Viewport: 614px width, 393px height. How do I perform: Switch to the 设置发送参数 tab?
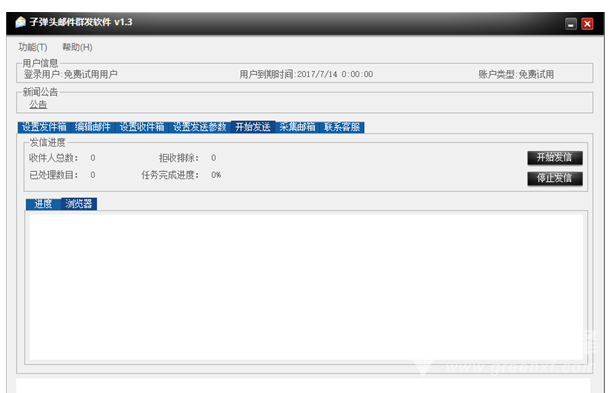200,127
